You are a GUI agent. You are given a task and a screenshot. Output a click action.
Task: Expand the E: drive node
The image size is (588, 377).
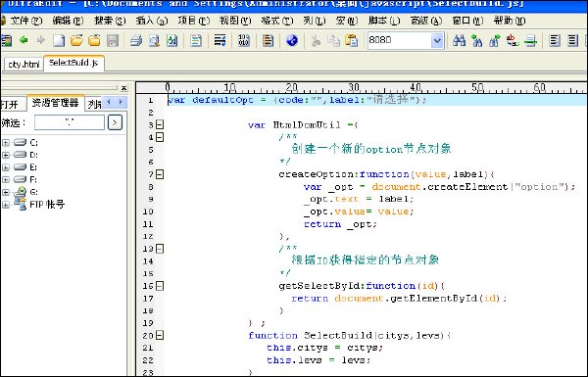coord(6,167)
